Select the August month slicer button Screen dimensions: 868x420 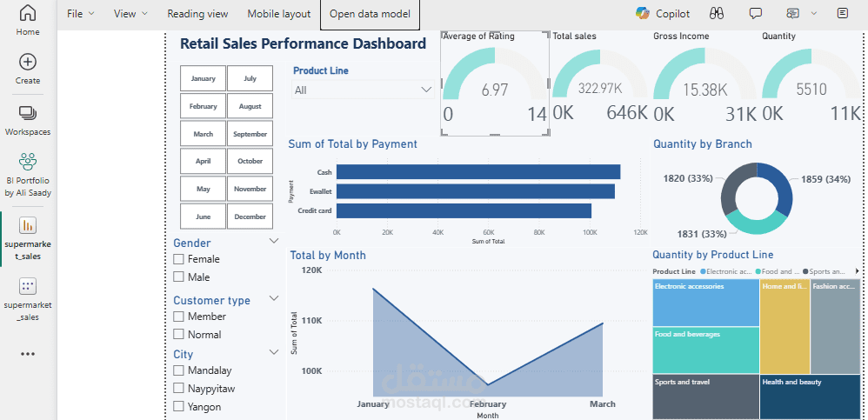click(x=250, y=106)
